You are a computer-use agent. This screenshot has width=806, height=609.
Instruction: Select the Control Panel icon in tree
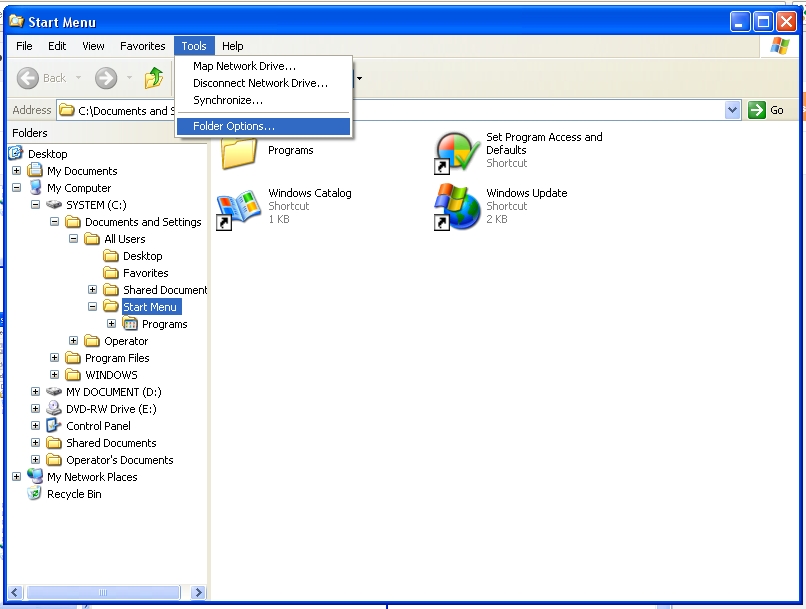(53, 425)
